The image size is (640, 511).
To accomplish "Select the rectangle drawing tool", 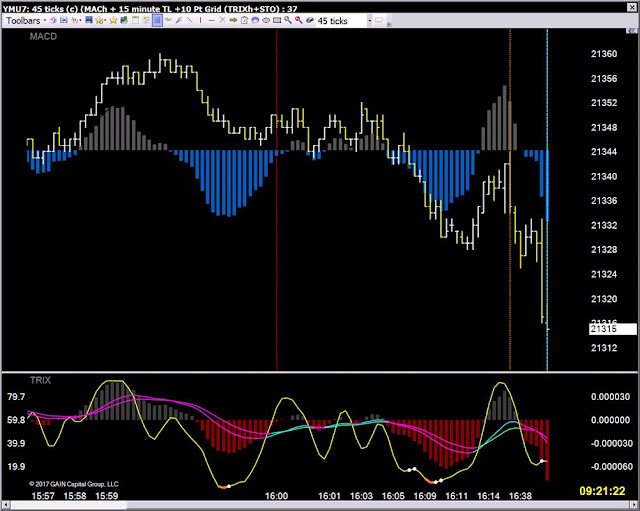I will (x=277, y=20).
